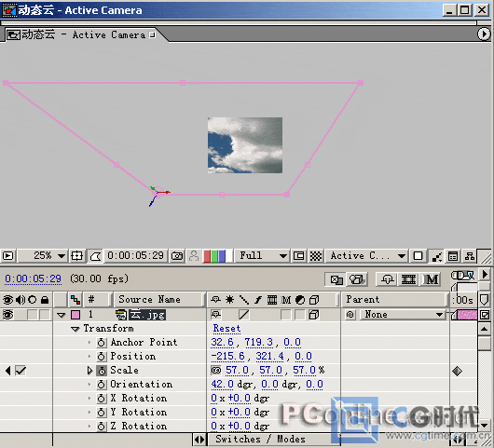Click the pixel aspect correction square icon
494x448 pixels.
419,255
